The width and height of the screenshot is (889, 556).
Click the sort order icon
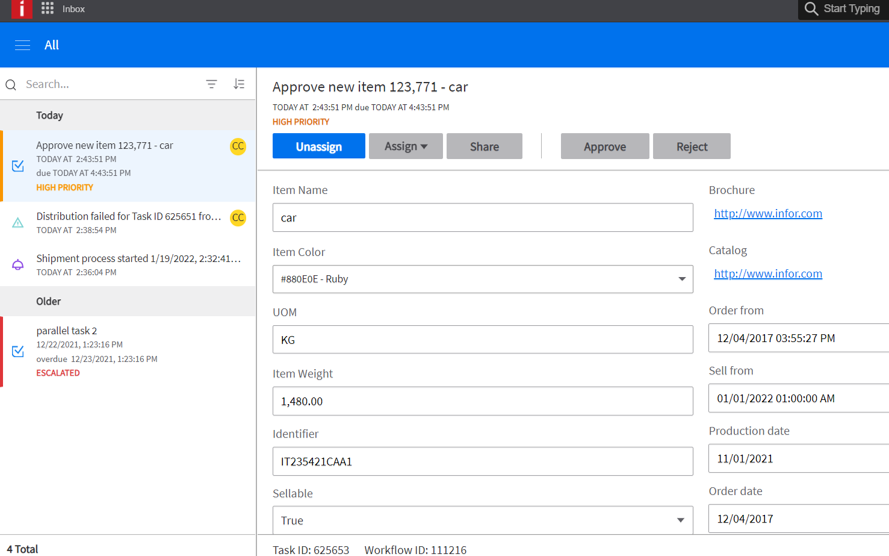pos(239,84)
